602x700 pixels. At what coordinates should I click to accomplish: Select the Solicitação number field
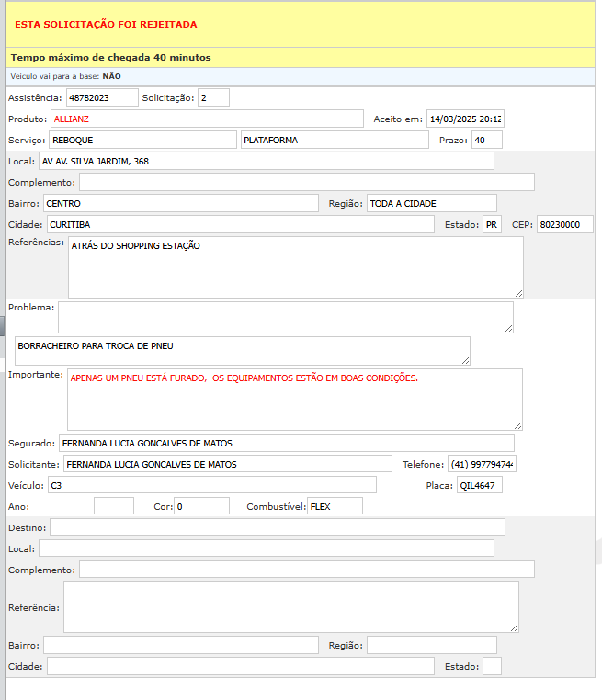213,97
